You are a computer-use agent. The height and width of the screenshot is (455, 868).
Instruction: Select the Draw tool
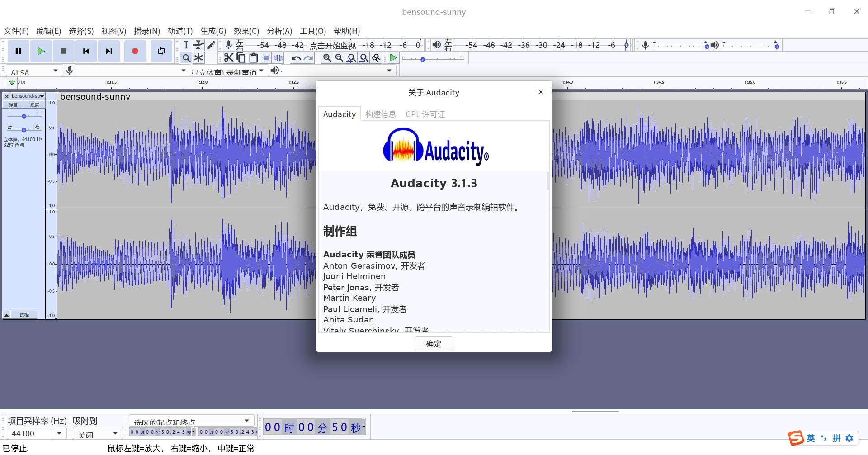pos(211,45)
